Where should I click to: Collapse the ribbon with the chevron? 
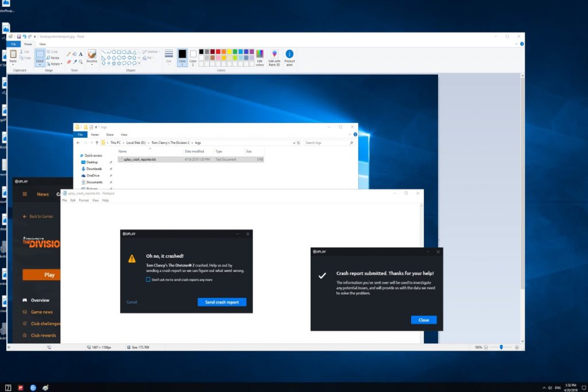coord(516,44)
